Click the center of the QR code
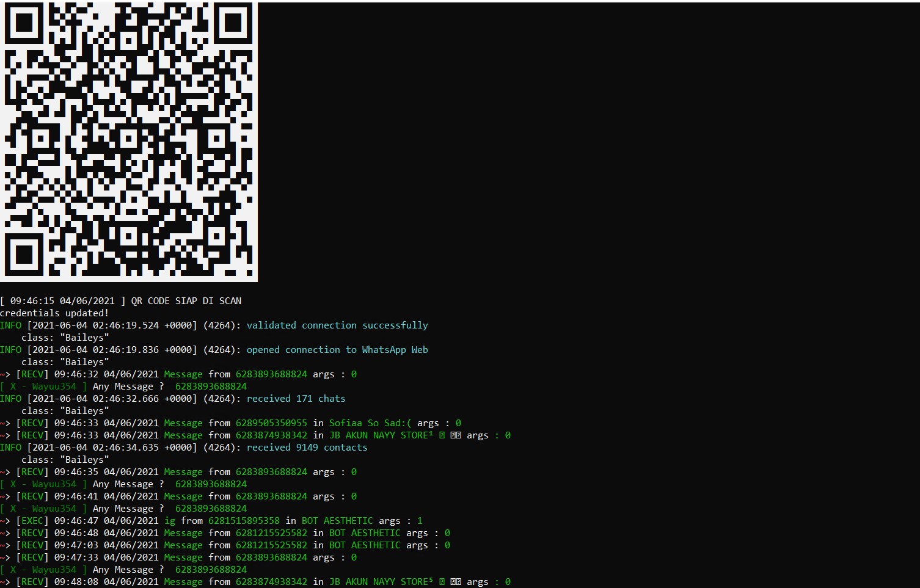This screenshot has width=920, height=588. pos(129,141)
